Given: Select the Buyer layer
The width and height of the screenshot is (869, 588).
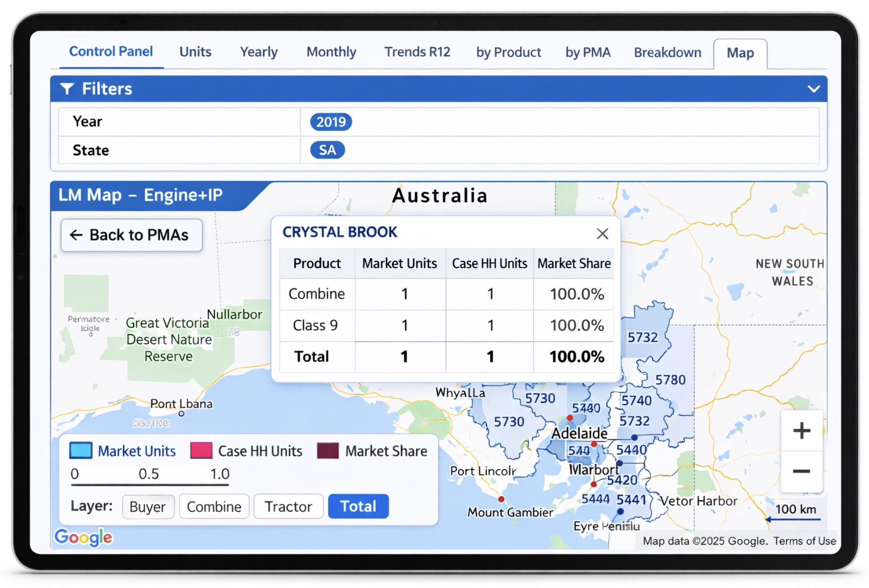Looking at the screenshot, I should 147,507.
